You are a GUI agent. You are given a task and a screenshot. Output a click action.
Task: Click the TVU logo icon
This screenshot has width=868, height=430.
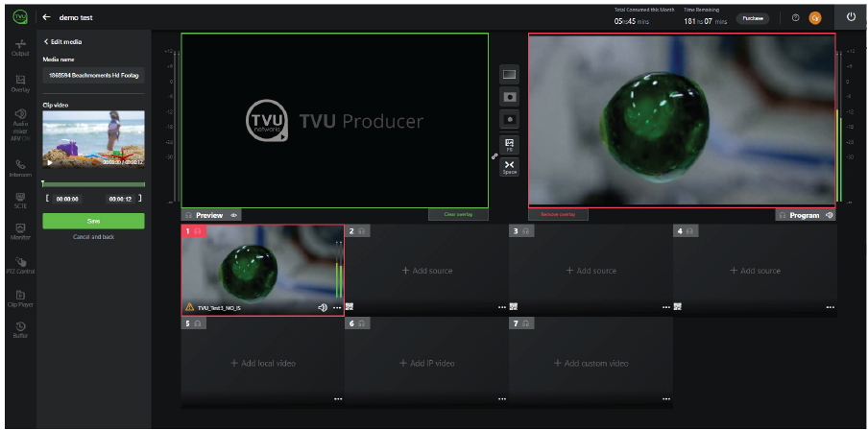click(20, 17)
